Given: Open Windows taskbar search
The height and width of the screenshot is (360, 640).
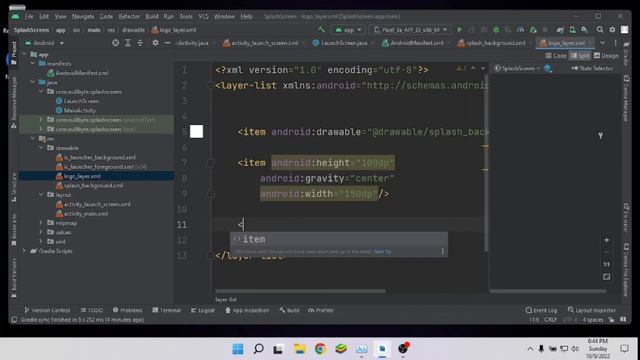Looking at the screenshot, I should (258, 349).
